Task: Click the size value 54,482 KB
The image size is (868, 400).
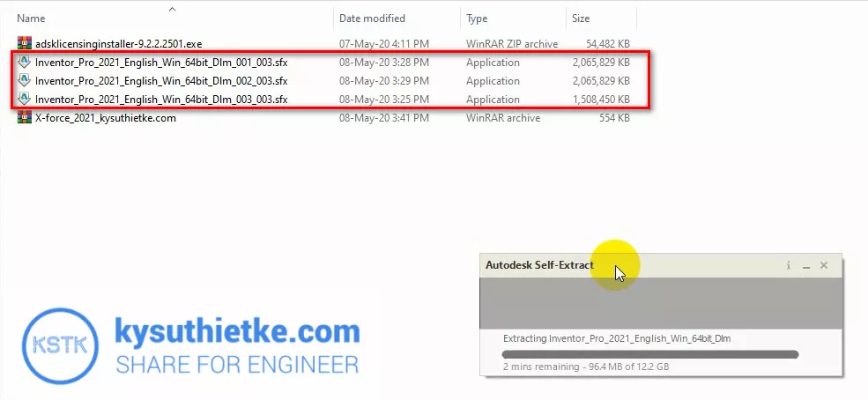Action: click(x=608, y=44)
